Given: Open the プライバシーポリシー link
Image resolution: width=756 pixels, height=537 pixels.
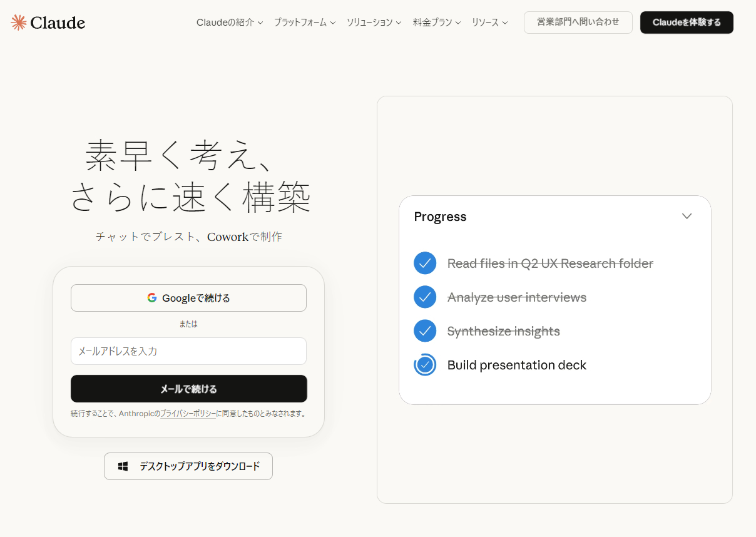Looking at the screenshot, I should tap(188, 414).
